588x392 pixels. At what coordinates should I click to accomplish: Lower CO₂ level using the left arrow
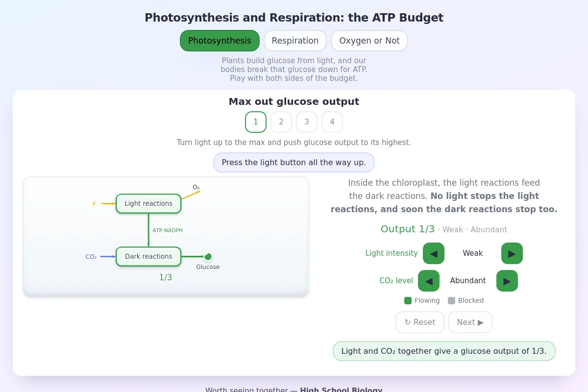(x=429, y=281)
